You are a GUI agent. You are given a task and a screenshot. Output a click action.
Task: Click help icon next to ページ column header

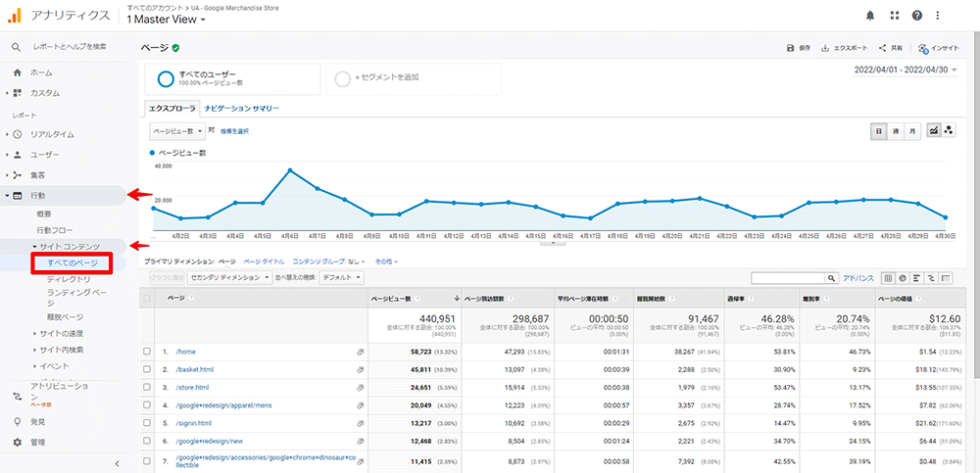(x=190, y=298)
